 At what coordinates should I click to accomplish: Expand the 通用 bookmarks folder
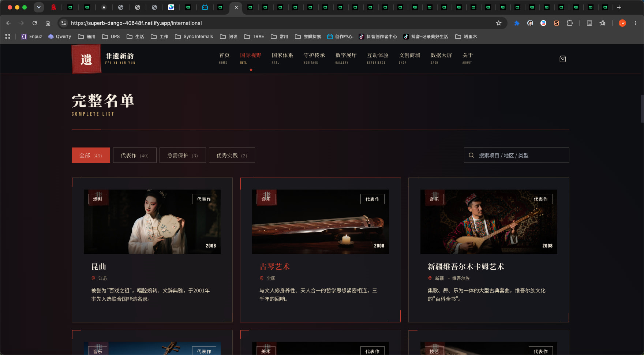coord(87,37)
